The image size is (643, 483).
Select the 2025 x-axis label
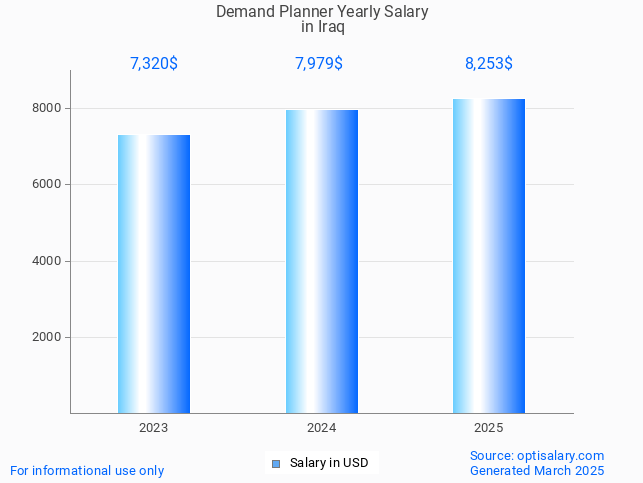click(488, 427)
